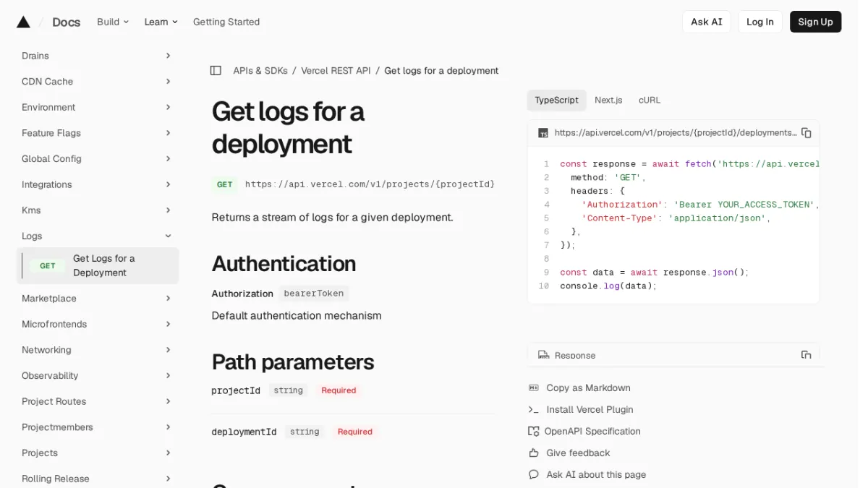Image resolution: width=868 pixels, height=488 pixels.
Task: Expand the Kms section chevron
Action: point(168,210)
